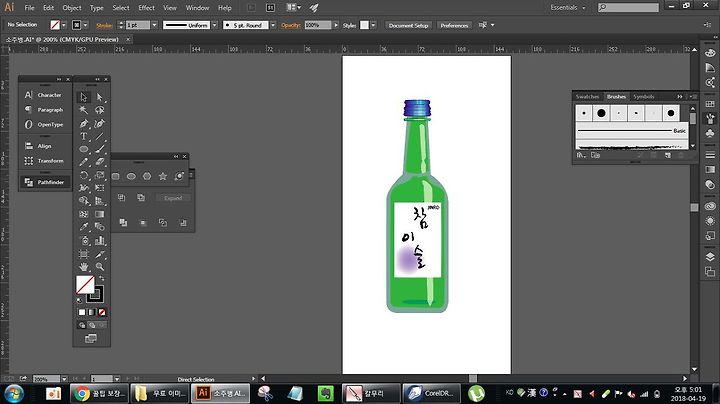720x404 pixels.
Task: Set paint mode to Gradient
Action: point(92,312)
